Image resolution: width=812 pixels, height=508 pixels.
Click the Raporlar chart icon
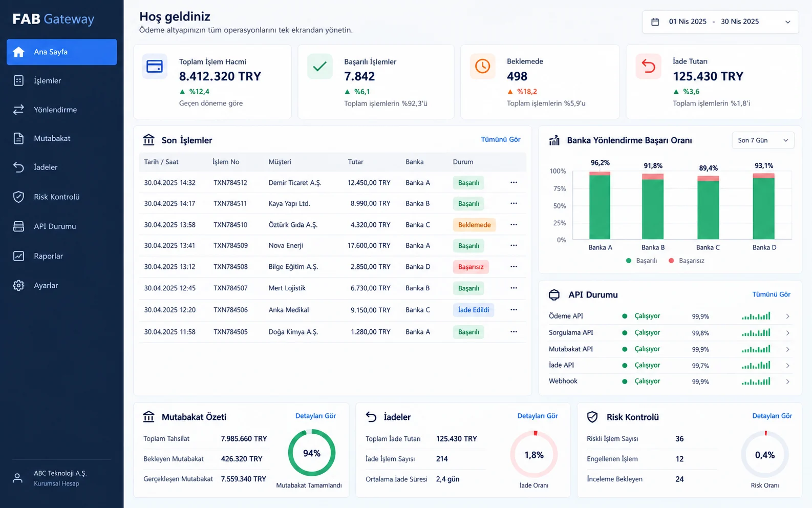(x=18, y=256)
